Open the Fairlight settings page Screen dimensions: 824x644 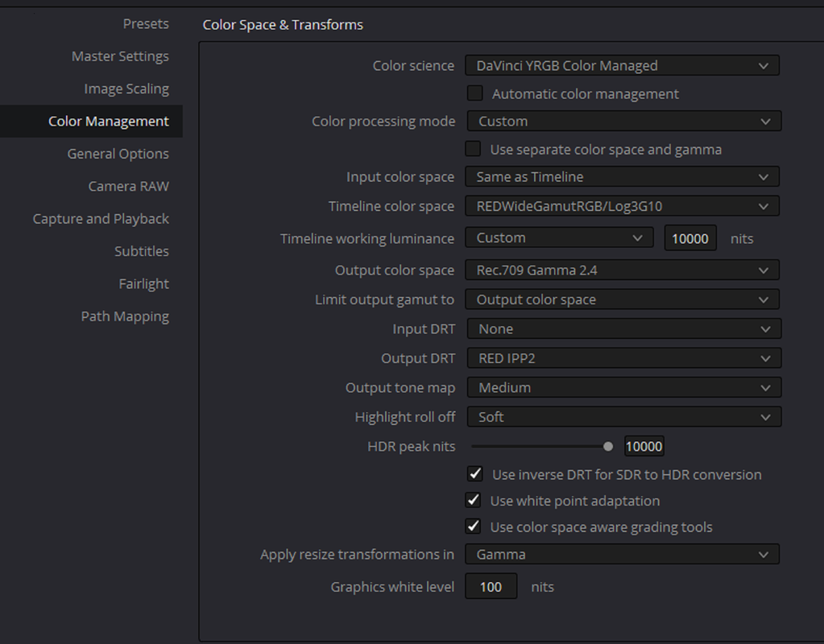pyautogui.click(x=143, y=284)
